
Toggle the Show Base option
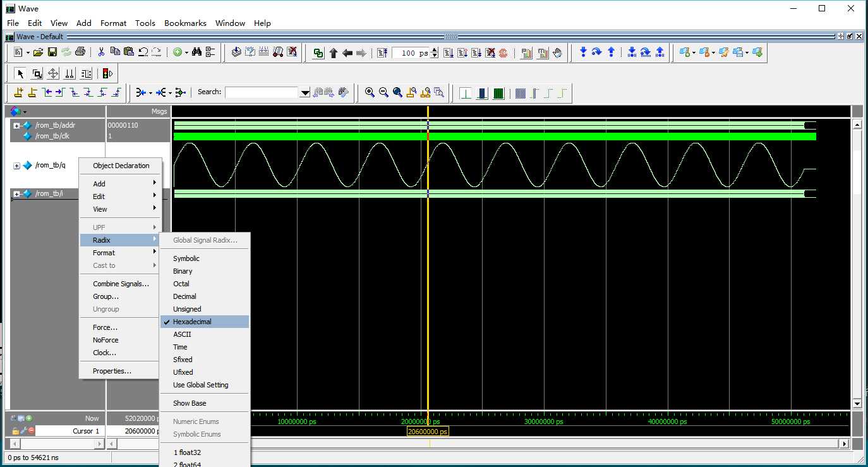tap(205, 403)
